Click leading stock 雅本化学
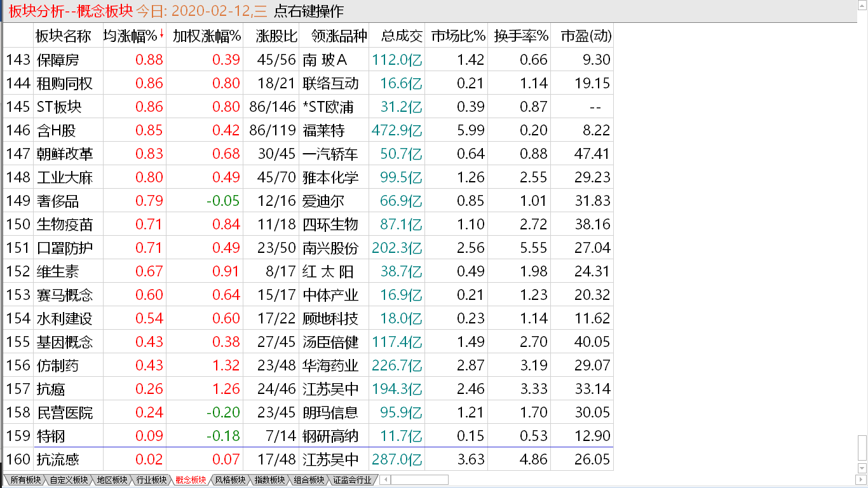Viewport: 868px width, 488px height. coord(330,177)
